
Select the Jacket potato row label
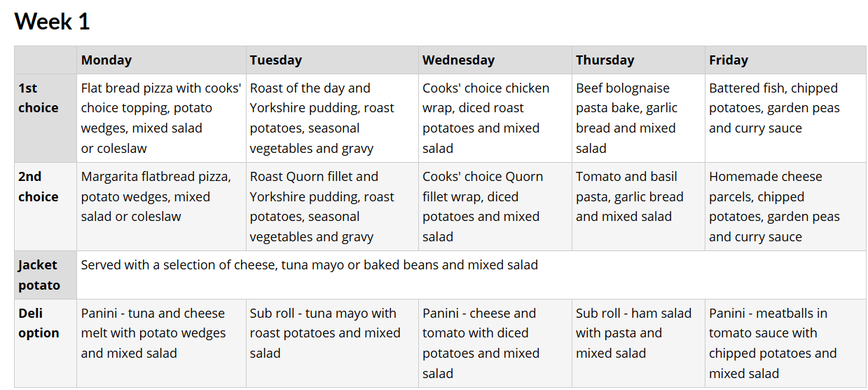click(46, 275)
